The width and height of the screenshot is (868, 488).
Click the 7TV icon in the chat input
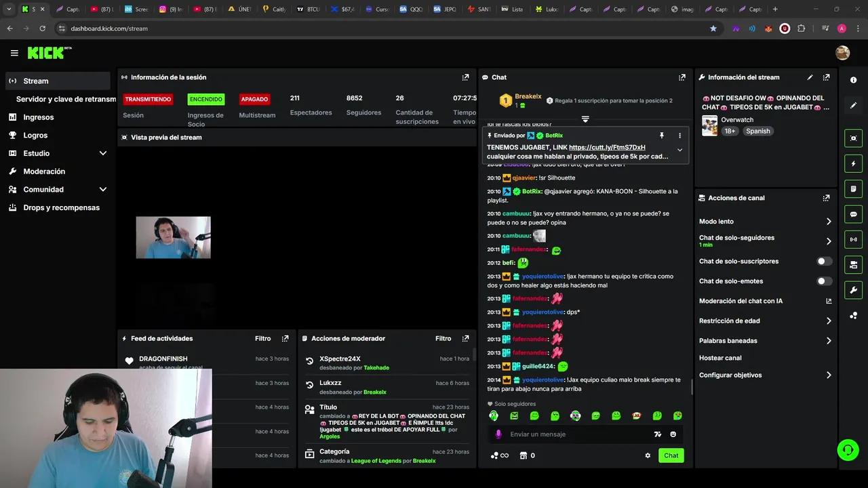click(x=658, y=434)
